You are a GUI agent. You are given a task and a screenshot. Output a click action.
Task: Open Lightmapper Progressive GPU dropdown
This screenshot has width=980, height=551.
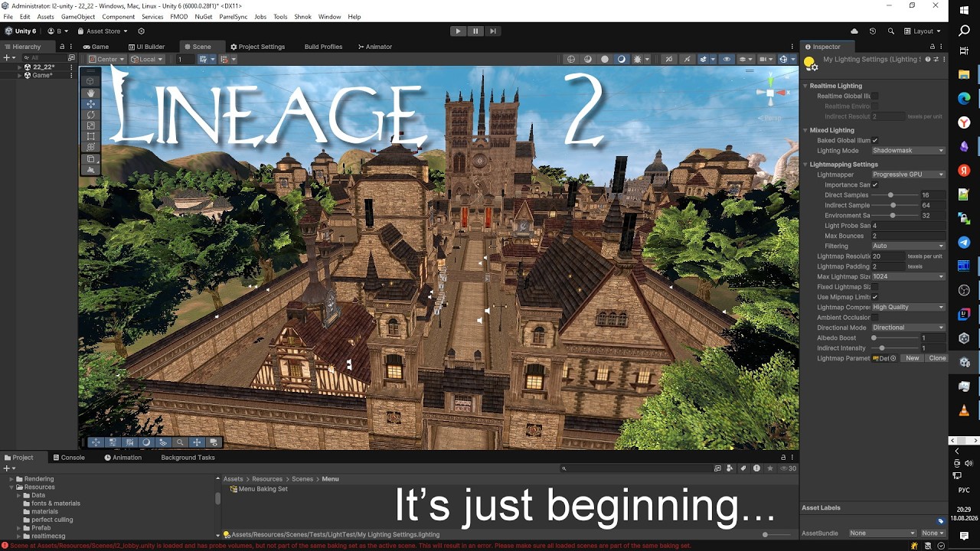[x=908, y=174]
